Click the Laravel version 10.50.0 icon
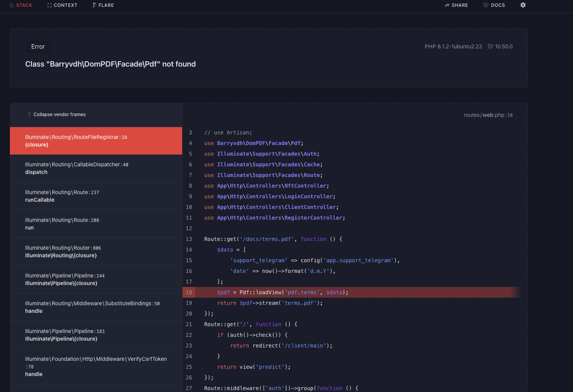This screenshot has height=392, width=573. (x=491, y=46)
